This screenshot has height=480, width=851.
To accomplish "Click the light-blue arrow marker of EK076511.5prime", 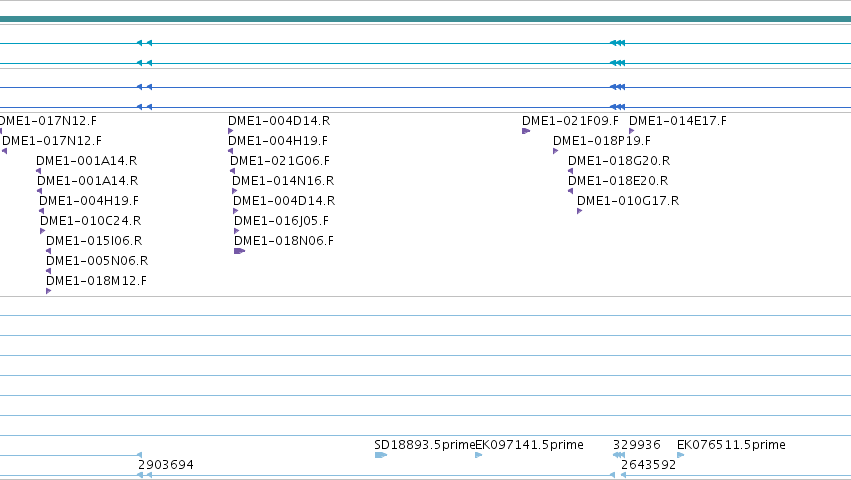I will [681, 455].
